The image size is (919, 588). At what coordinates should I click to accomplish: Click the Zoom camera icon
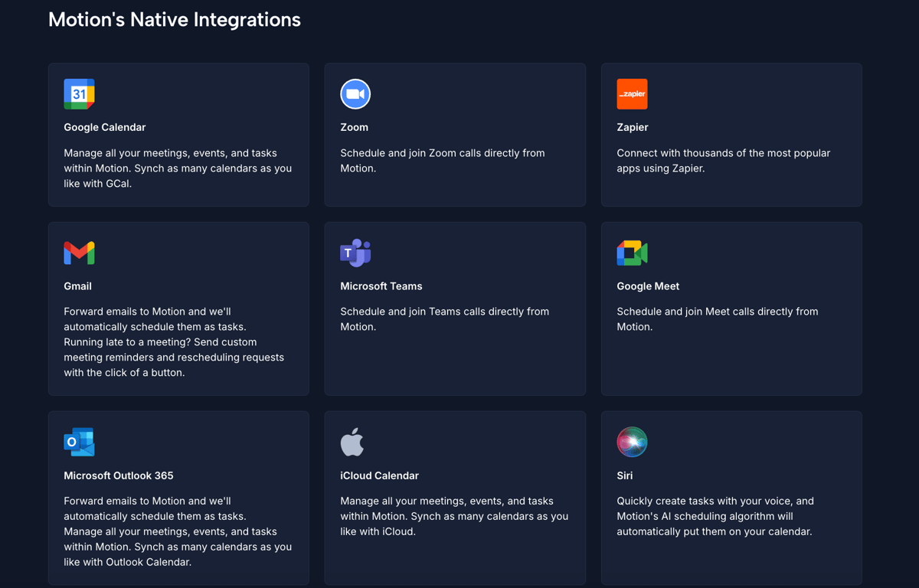tap(355, 94)
